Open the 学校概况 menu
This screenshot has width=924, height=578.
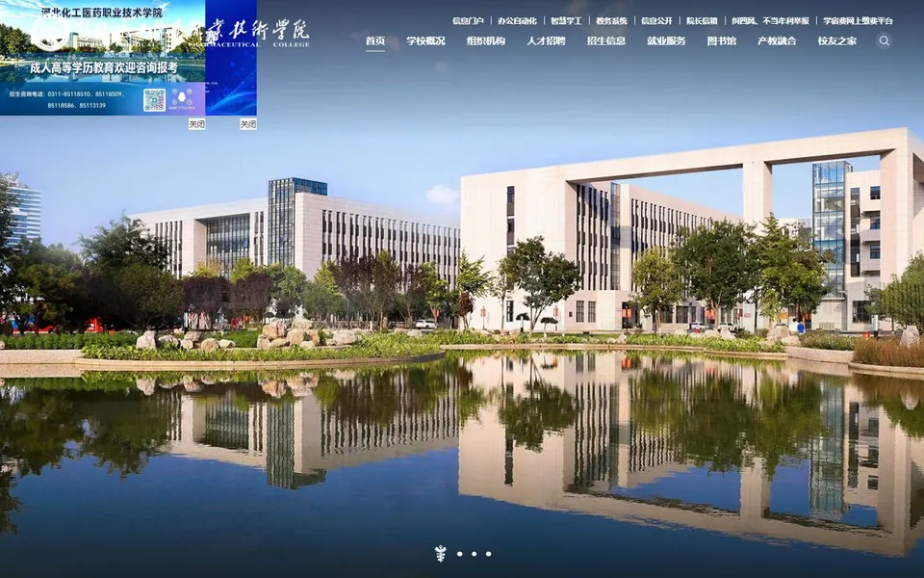pos(425,40)
